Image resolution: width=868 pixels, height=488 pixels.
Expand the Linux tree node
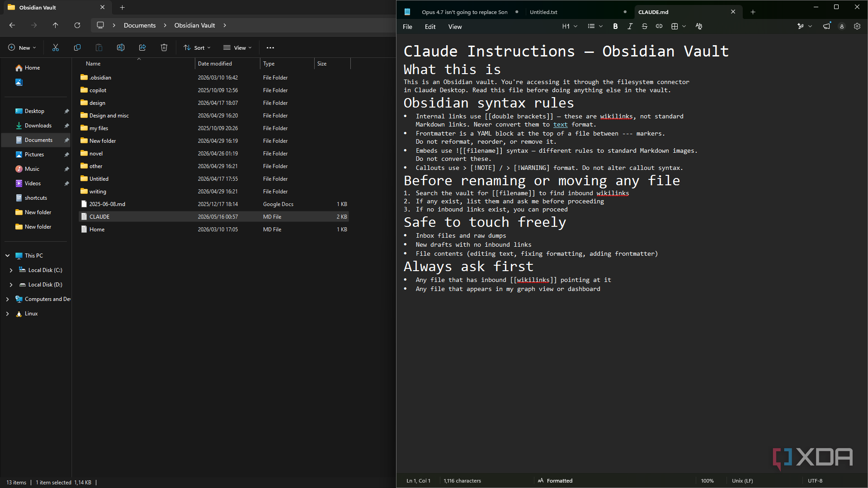point(7,314)
